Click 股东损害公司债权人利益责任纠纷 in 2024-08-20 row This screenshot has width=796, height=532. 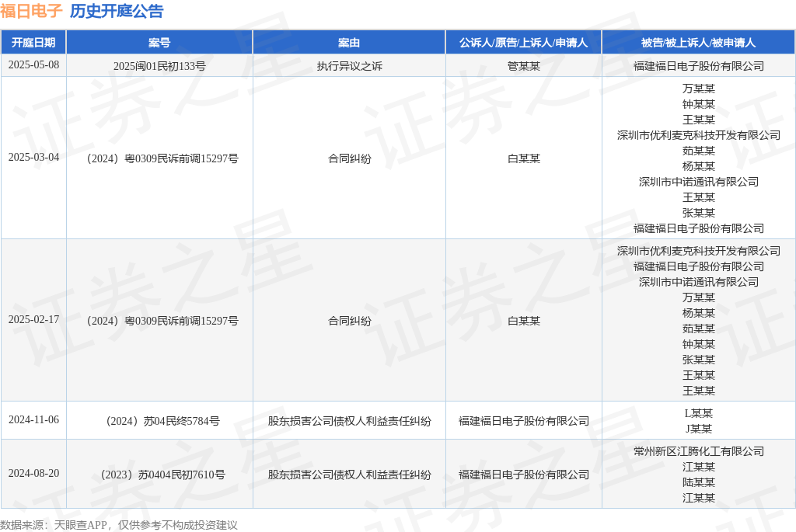click(349, 475)
